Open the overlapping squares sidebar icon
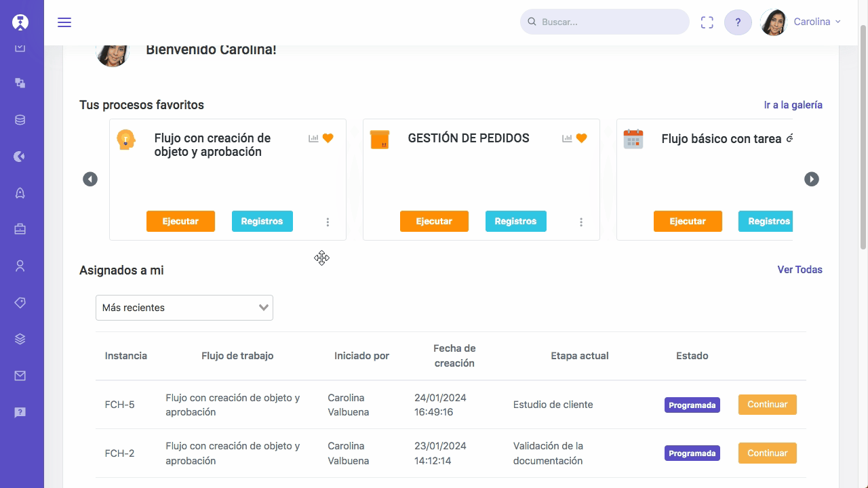 click(20, 83)
